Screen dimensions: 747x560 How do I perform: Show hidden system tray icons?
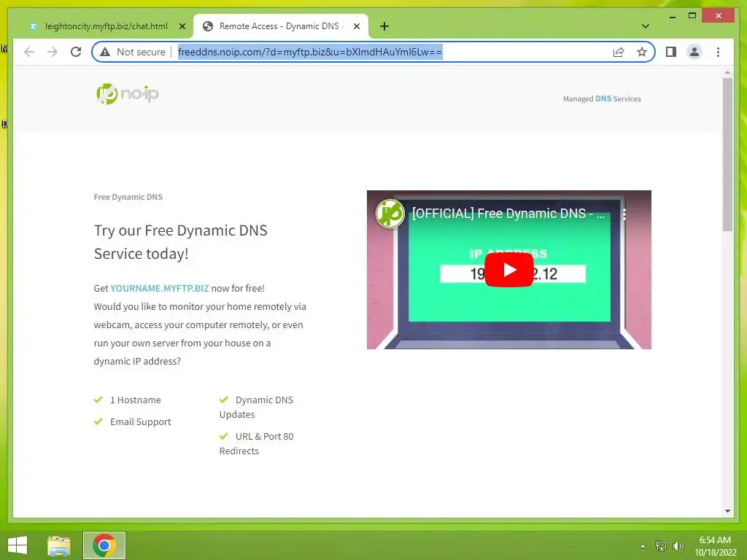(x=643, y=546)
